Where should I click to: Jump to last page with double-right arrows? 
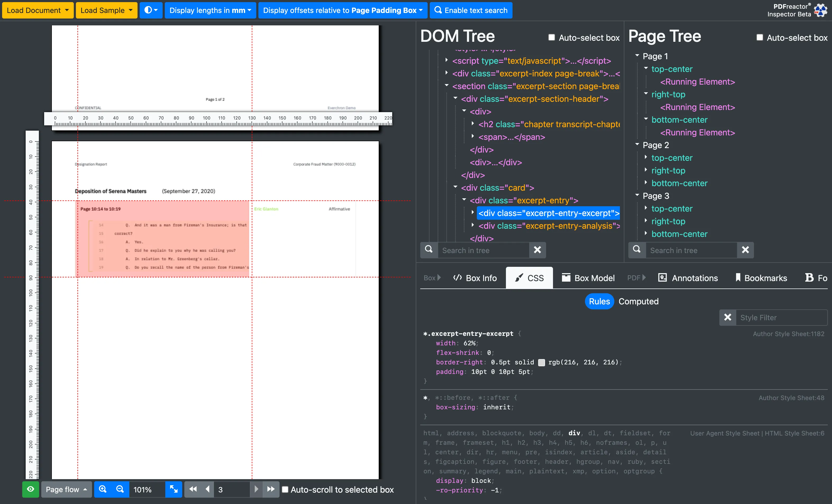[x=271, y=489]
